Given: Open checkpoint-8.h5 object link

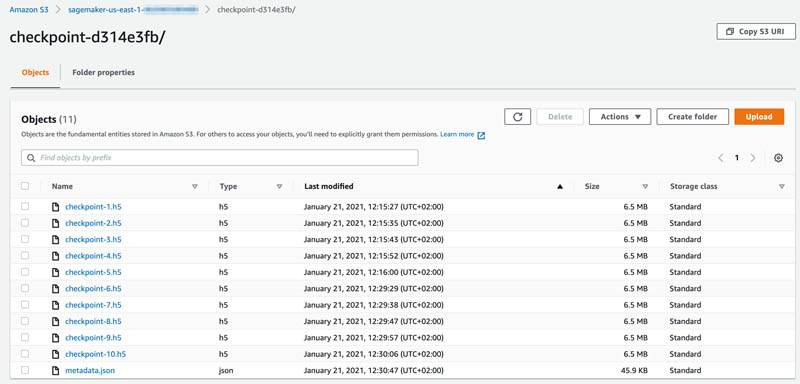Looking at the screenshot, I should (93, 321).
